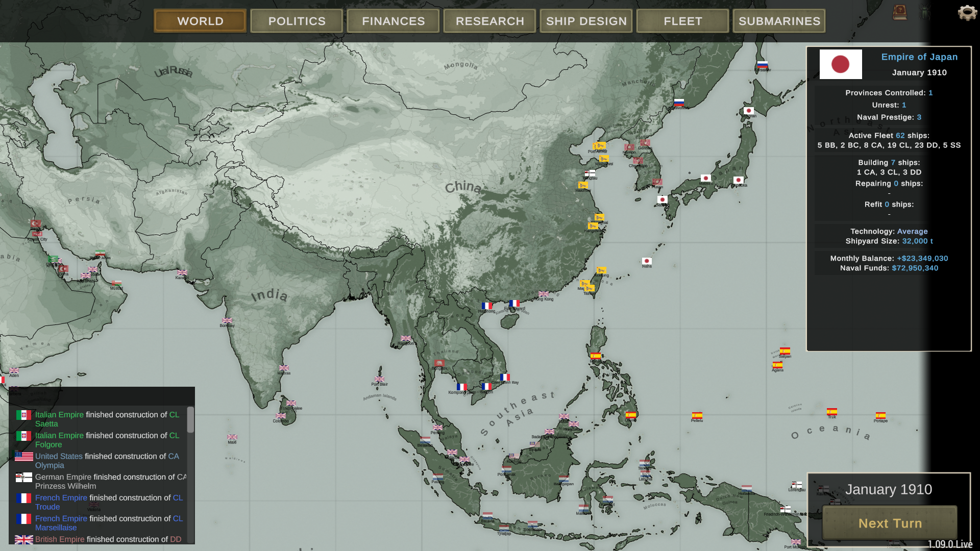Click the Japanese flag port marker at Naha
The height and width of the screenshot is (551, 980).
pos(647,261)
